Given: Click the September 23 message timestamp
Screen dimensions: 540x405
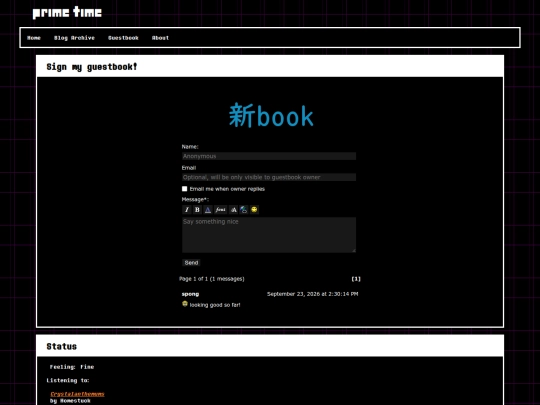Looking at the screenshot, I should pyautogui.click(x=312, y=294).
